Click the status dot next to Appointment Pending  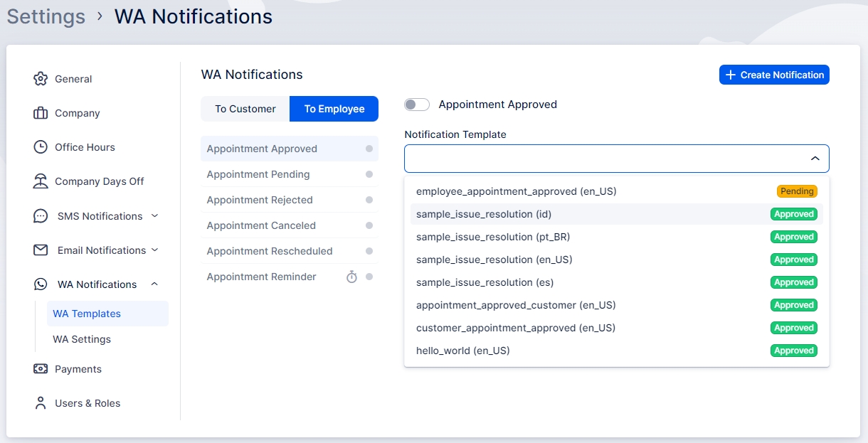(369, 174)
